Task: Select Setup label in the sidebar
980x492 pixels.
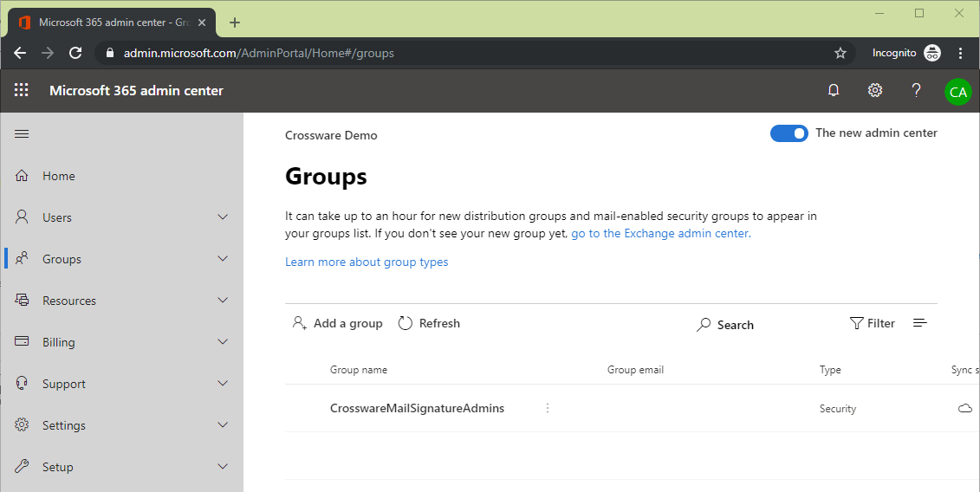Action: click(57, 467)
